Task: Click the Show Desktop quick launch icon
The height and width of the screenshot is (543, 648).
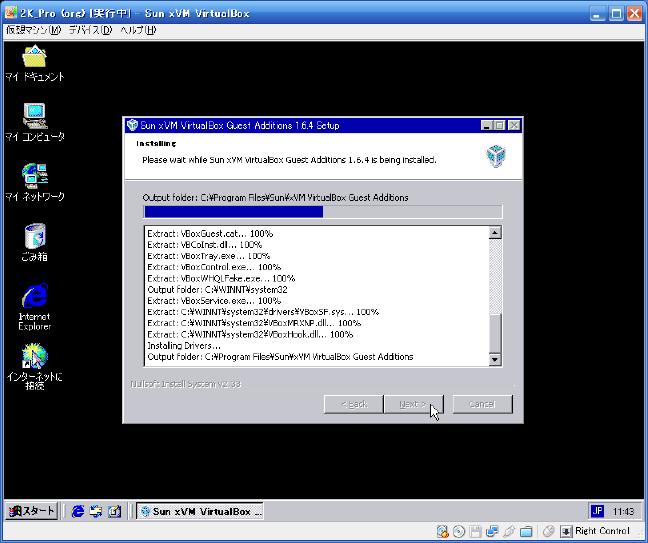Action: [x=114, y=511]
